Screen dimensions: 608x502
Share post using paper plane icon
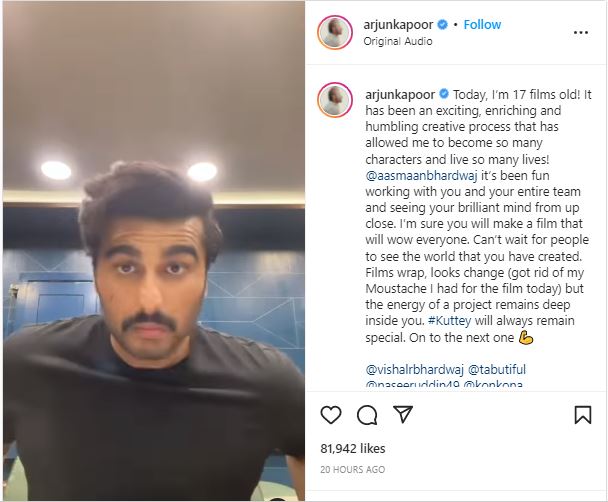click(x=403, y=414)
